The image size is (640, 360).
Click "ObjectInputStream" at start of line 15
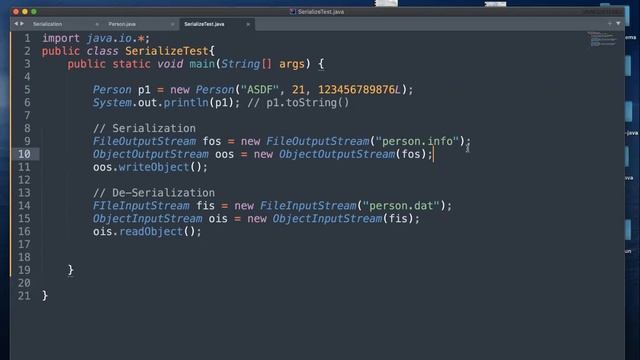(x=147, y=218)
